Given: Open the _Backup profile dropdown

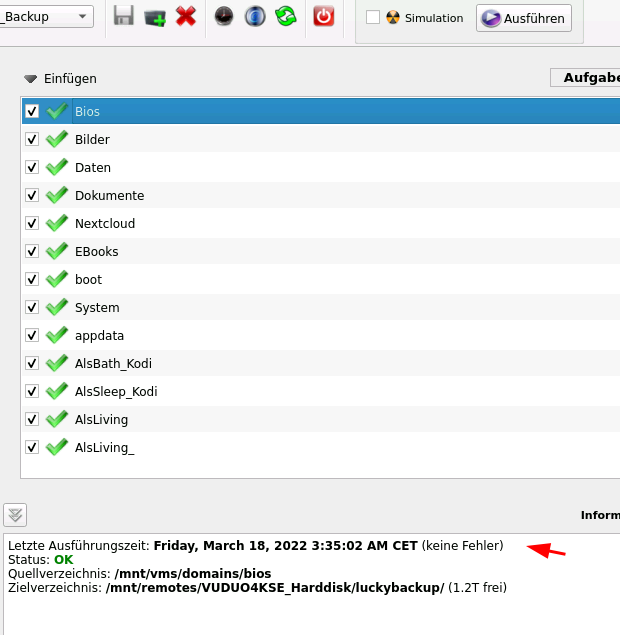Looking at the screenshot, I should [46, 17].
